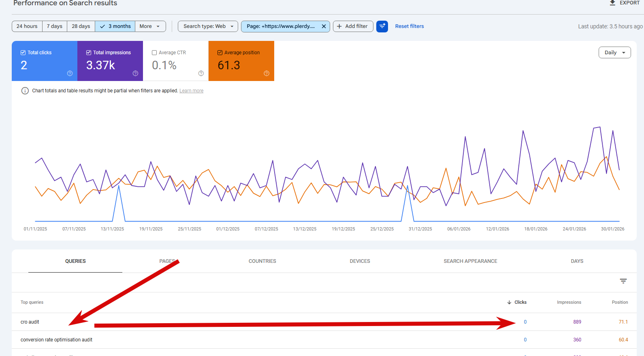Click the Impressions column header
The height and width of the screenshot is (356, 644).
tap(569, 302)
